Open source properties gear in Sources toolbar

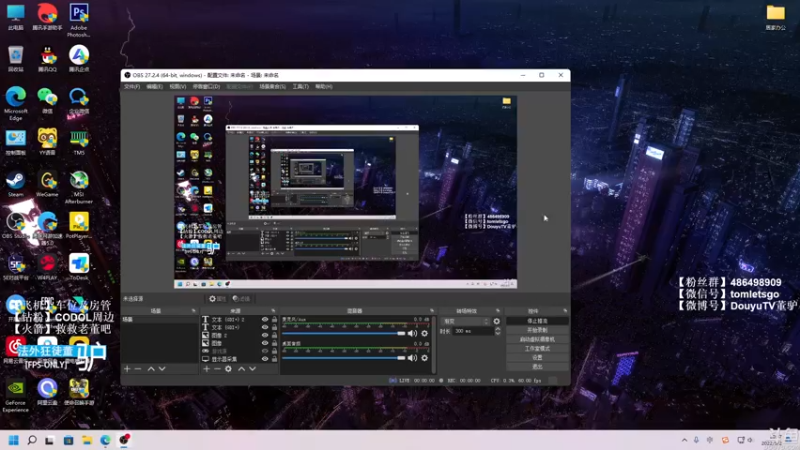click(x=228, y=369)
